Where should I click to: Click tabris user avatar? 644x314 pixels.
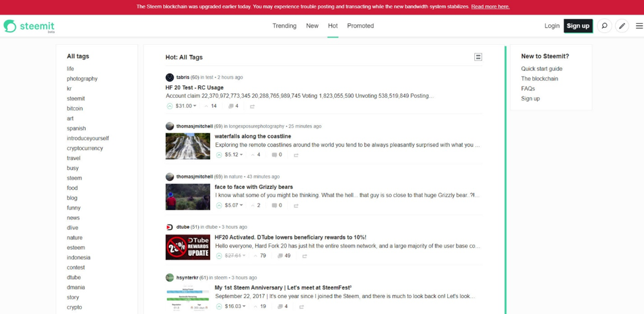(x=170, y=77)
